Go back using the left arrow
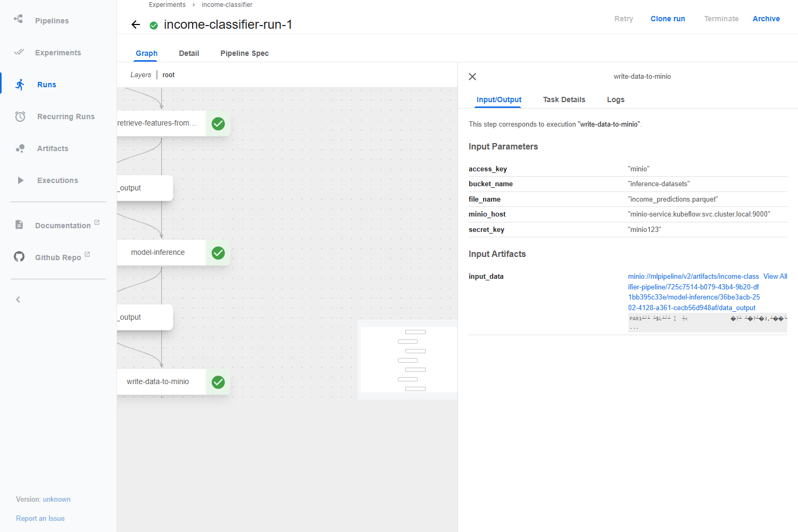The height and width of the screenshot is (532, 798). (x=136, y=24)
